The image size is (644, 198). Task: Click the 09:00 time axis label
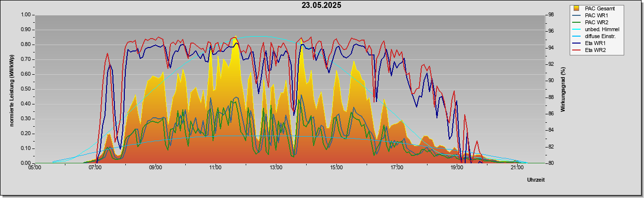[155, 168]
